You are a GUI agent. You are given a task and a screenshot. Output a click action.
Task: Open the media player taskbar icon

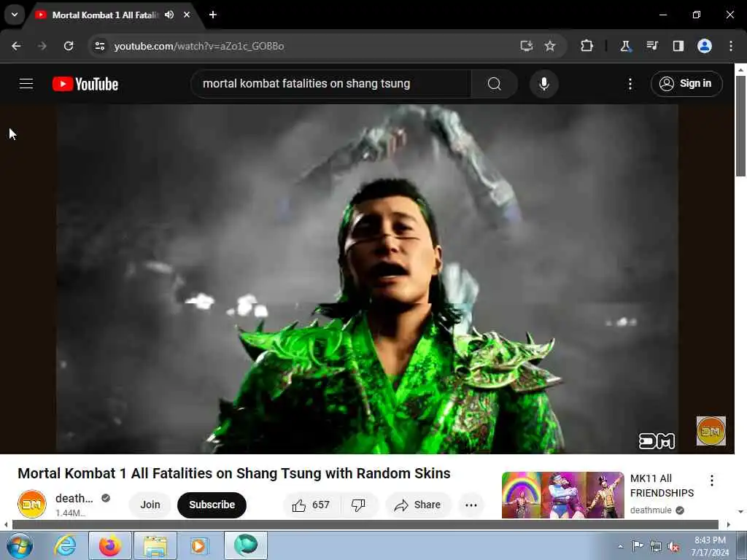click(198, 545)
